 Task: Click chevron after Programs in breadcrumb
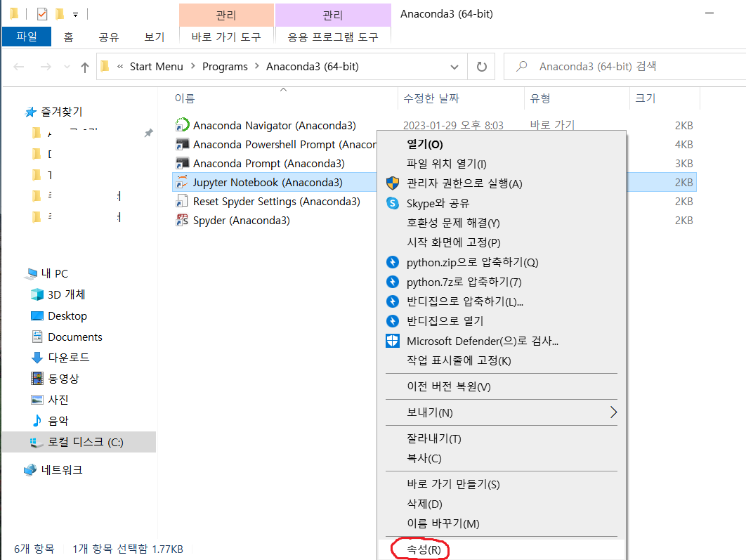[257, 66]
